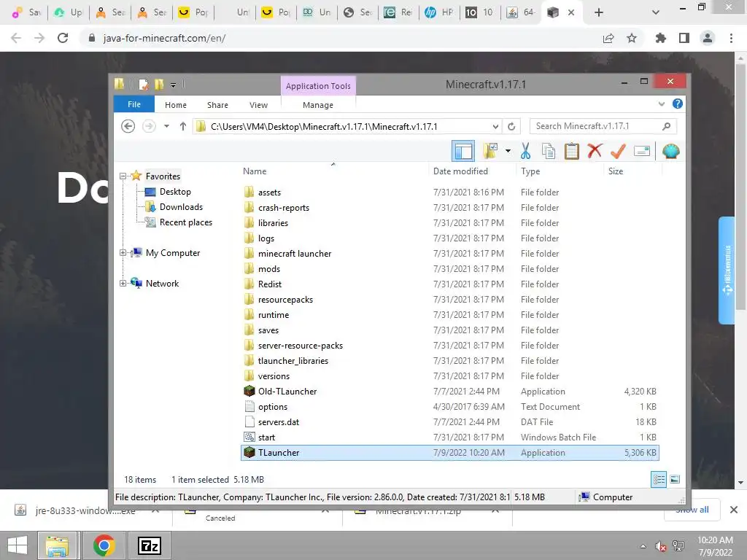
Task: Click the Rename toolbar icon
Action: point(642,152)
